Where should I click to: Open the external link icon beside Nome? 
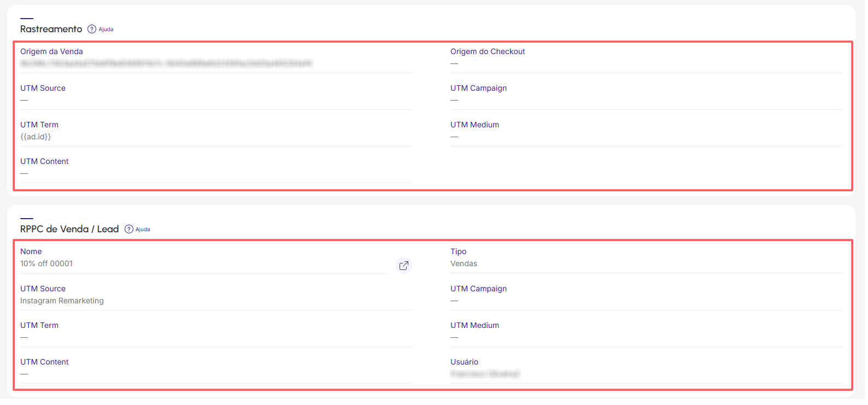(403, 266)
